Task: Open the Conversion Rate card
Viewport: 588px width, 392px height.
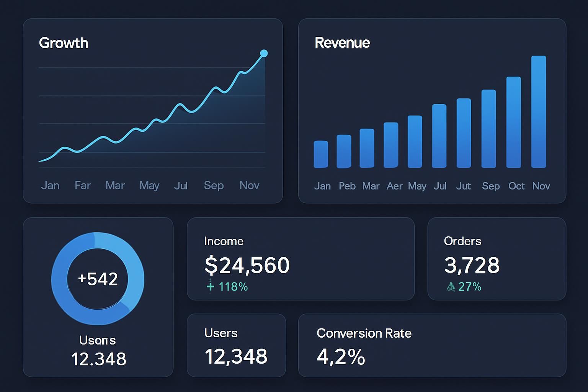Action: pos(432,345)
